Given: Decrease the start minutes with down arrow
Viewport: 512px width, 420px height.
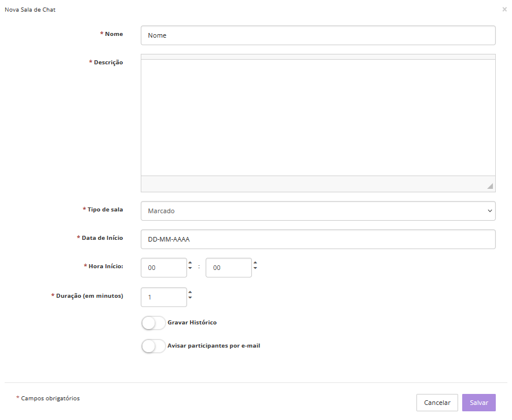Looking at the screenshot, I should point(255,271).
